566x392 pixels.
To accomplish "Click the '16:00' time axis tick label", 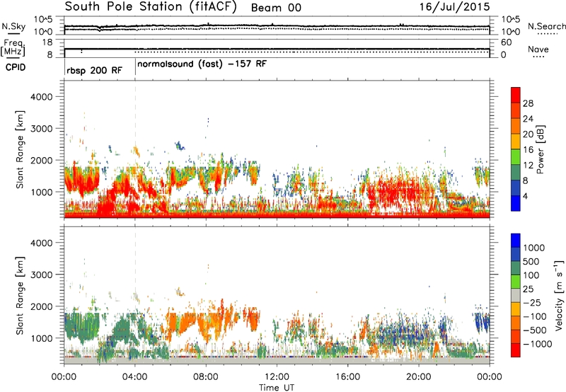I will click(347, 377).
